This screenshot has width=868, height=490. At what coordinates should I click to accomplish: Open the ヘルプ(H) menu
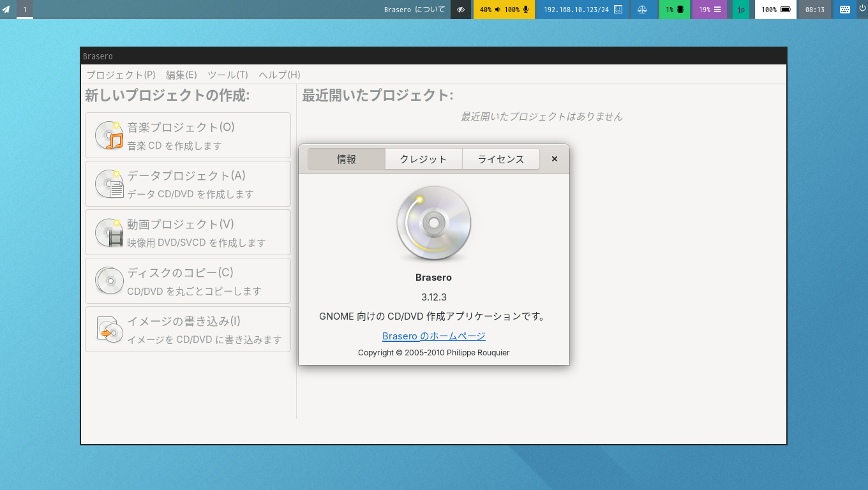[x=280, y=75]
